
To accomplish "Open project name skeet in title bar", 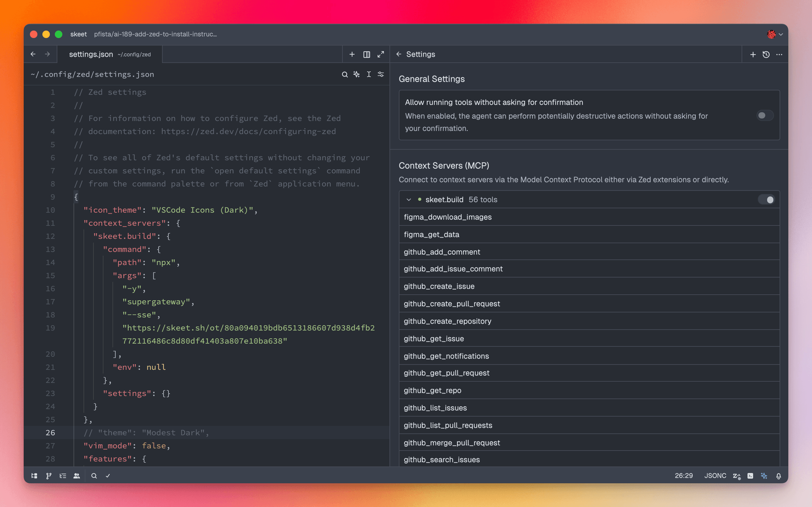I will pos(79,34).
